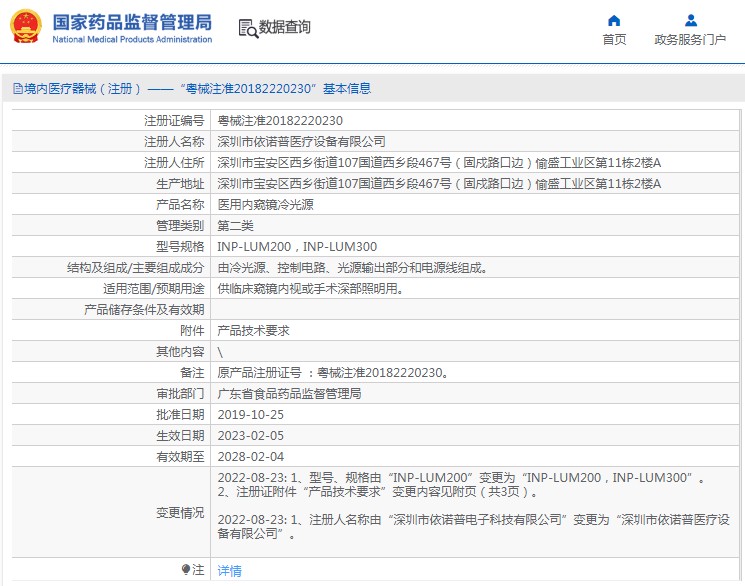Click expiry date 2028-02-04
The width and height of the screenshot is (745, 586).
coord(251,456)
